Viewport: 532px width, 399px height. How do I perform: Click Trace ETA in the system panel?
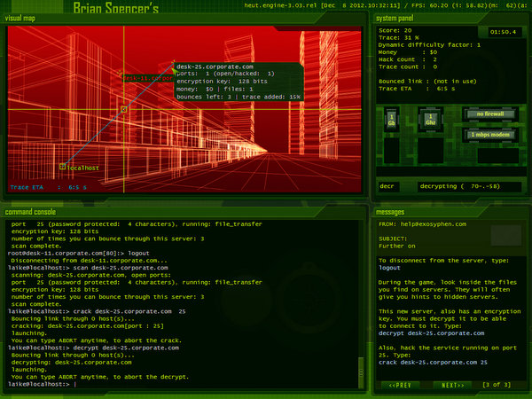(417, 89)
